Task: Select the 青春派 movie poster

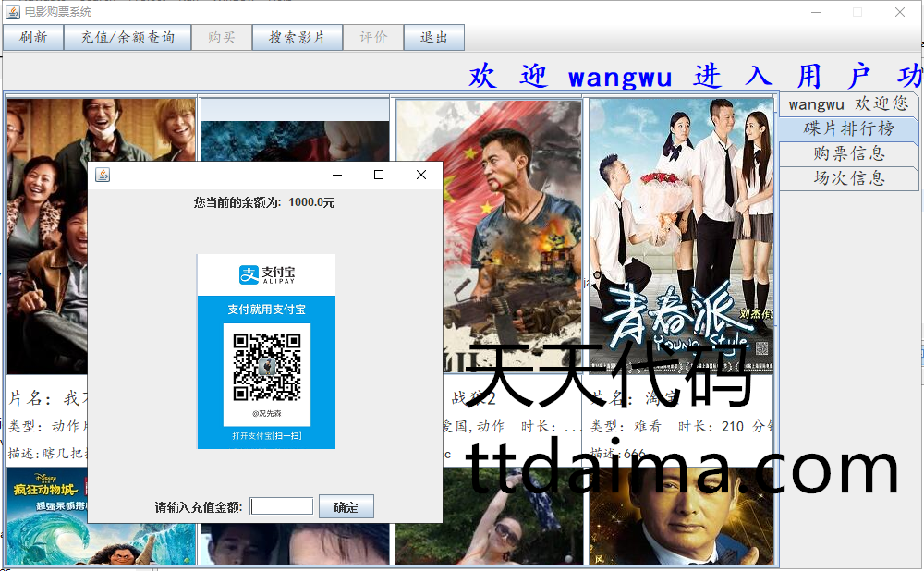Action: click(680, 236)
